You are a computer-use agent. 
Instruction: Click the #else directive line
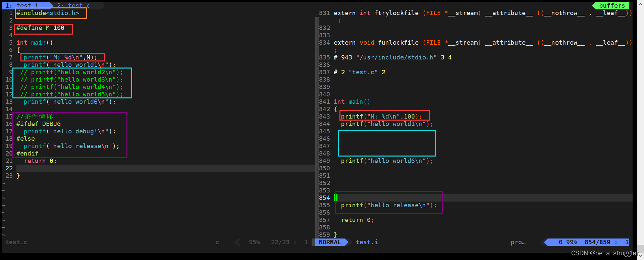coord(25,139)
